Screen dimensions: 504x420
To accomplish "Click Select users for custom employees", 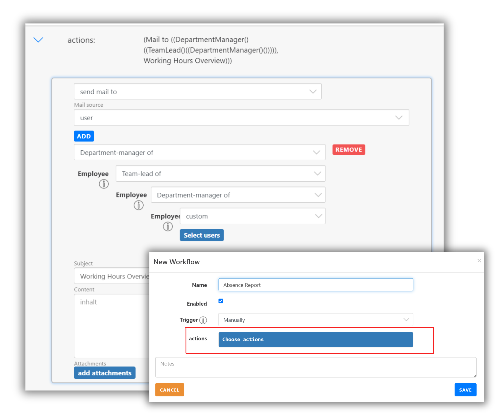I will 202,235.
